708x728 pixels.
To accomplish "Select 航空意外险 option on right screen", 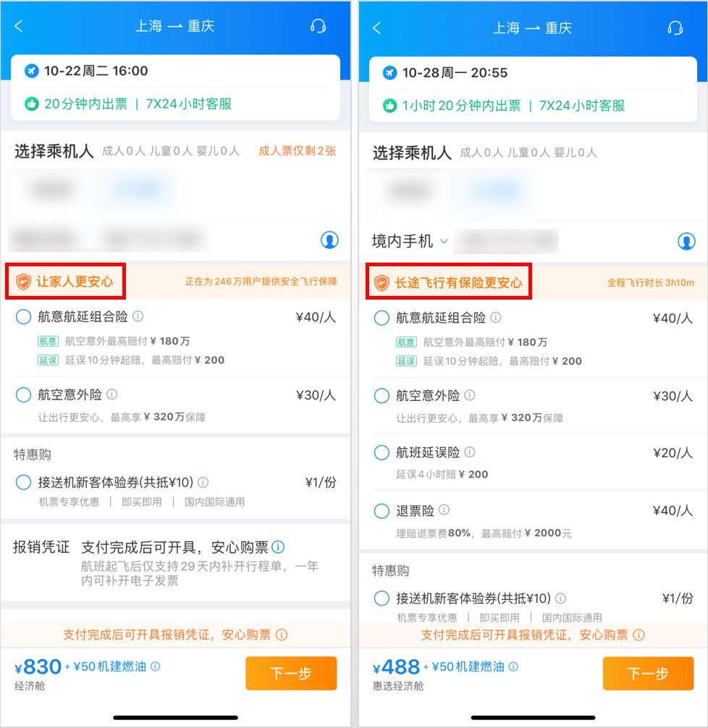I will point(382,396).
